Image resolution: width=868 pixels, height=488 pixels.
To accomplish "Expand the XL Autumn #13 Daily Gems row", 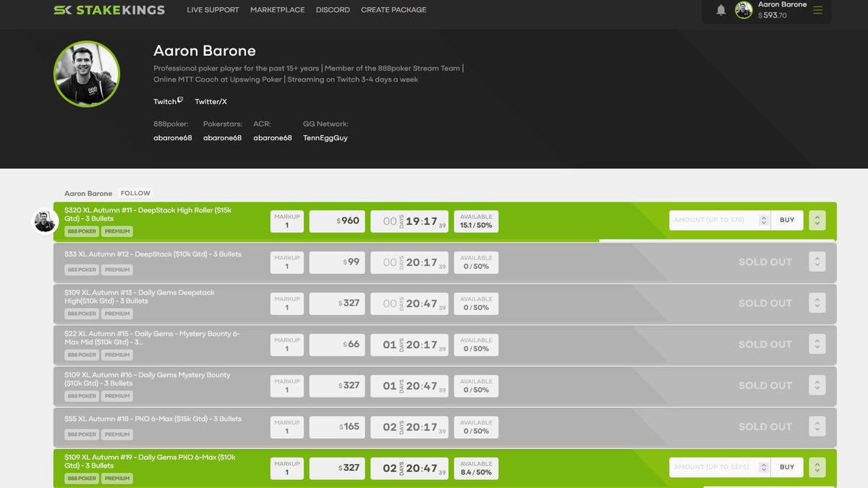I will (x=817, y=303).
